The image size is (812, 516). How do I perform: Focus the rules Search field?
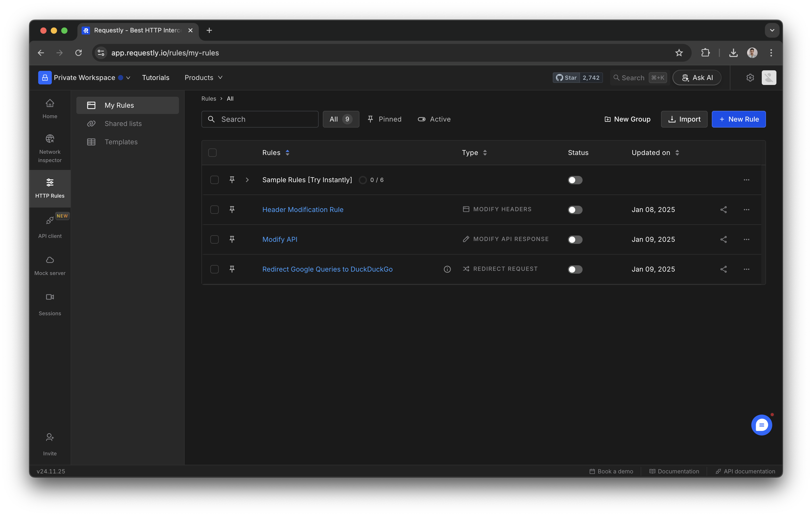pos(266,119)
